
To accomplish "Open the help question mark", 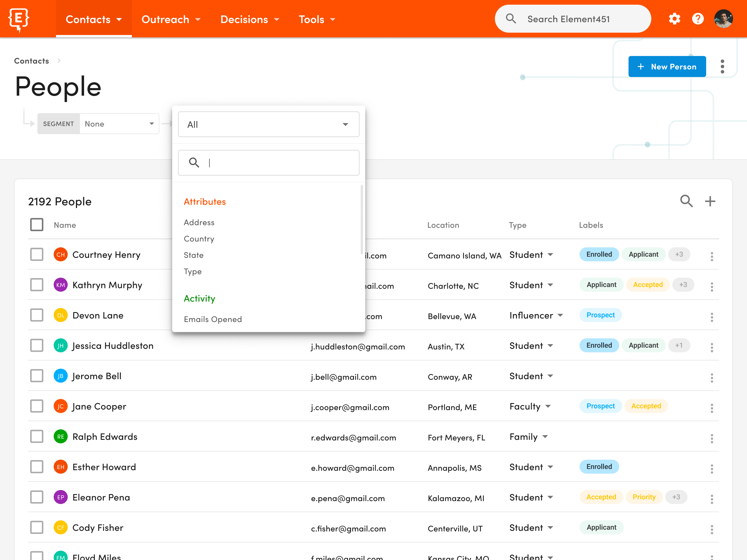I will tap(698, 19).
